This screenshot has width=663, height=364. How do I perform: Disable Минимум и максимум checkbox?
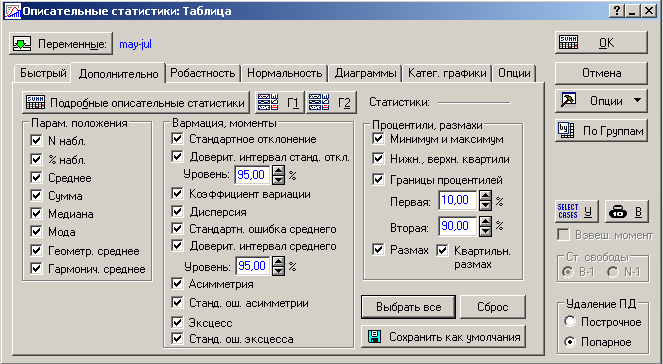coord(378,139)
